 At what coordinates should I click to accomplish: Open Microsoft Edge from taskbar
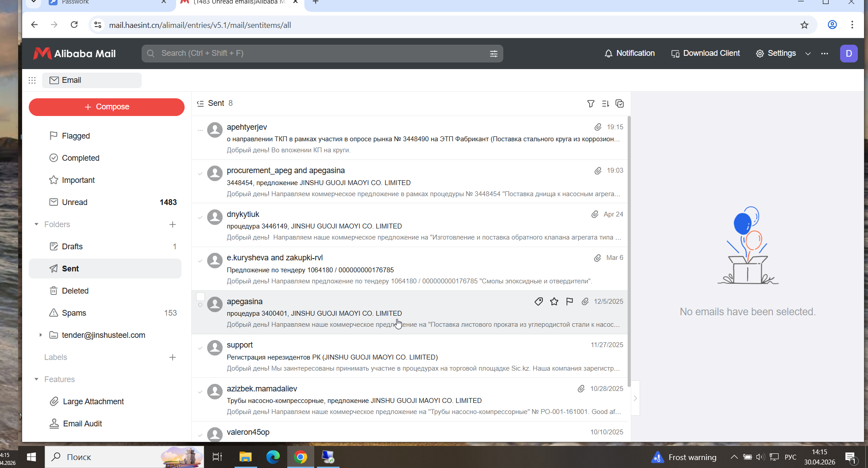click(x=273, y=457)
